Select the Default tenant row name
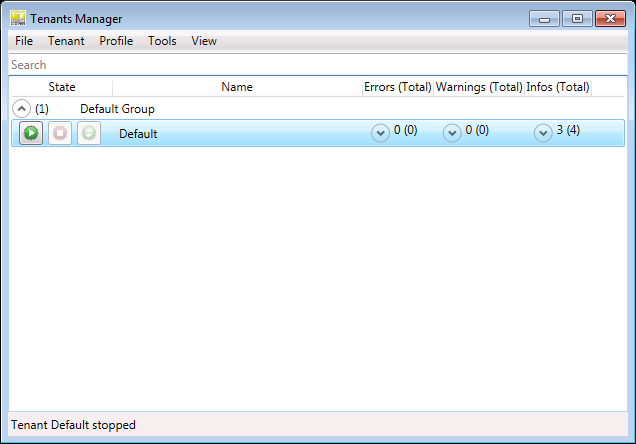 138,134
